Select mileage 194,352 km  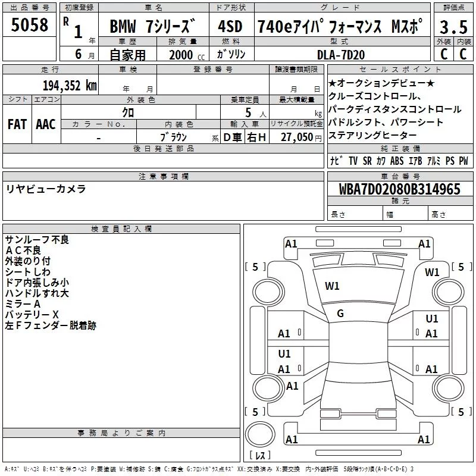[x=70, y=86]
